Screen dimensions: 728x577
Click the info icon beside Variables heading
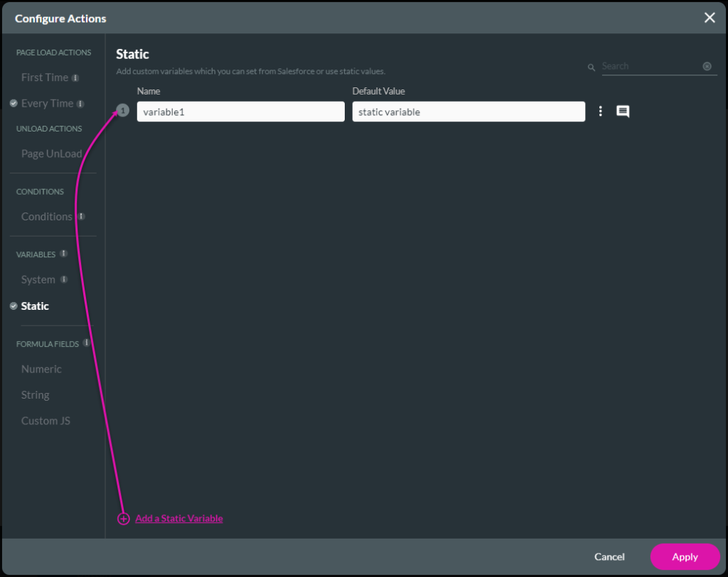click(63, 254)
